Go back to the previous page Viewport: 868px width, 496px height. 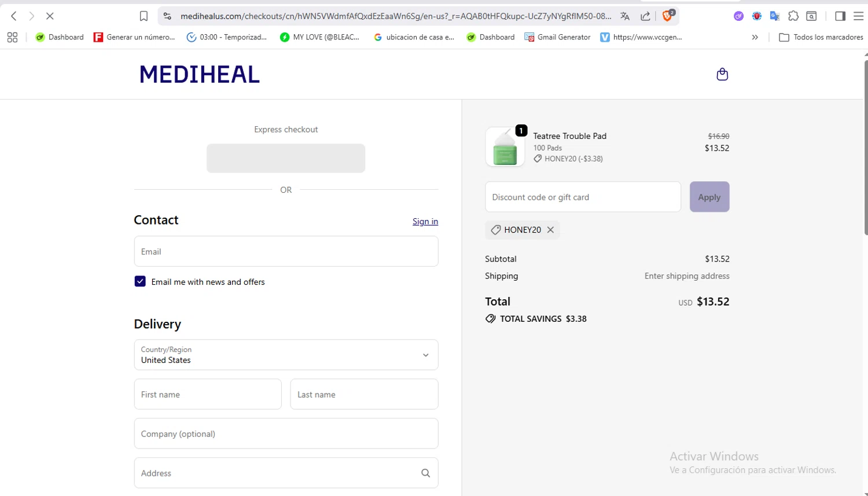pyautogui.click(x=14, y=16)
